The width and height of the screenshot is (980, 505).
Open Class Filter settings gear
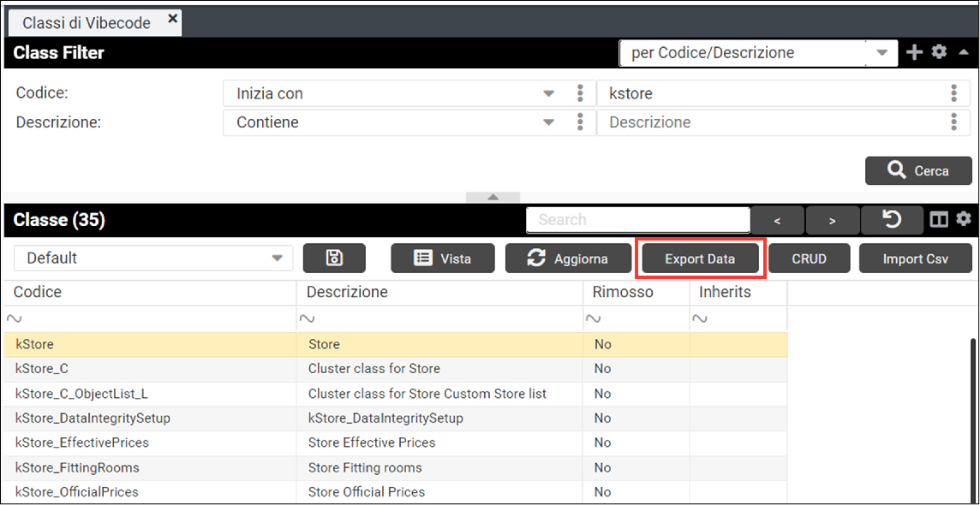pos(939,52)
